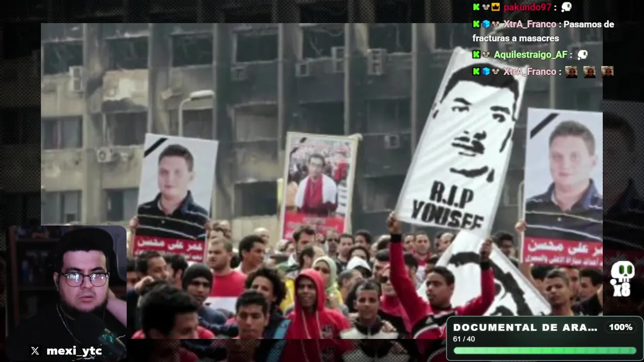Click the Kick badge on the 'Pasamos de' message
Screen dimensions: 644x362
pos(476,24)
